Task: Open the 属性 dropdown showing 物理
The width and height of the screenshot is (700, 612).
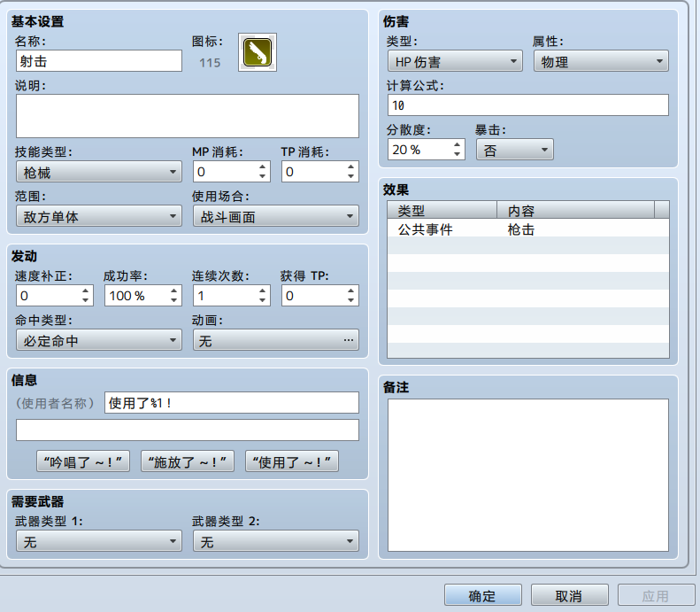Action: tap(602, 61)
